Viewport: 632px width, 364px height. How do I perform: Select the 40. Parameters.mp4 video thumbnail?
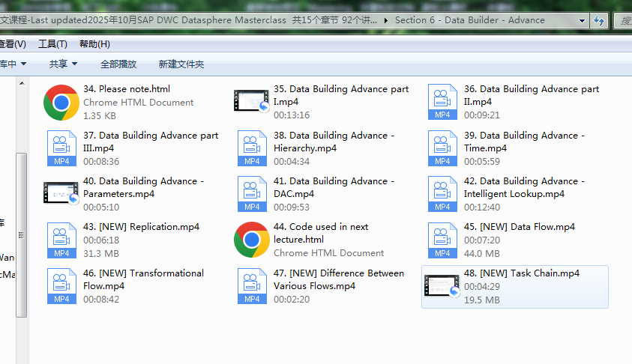(61, 193)
